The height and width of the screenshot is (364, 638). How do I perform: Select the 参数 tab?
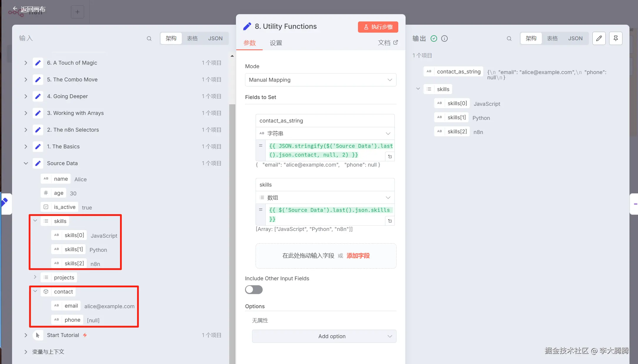point(249,43)
